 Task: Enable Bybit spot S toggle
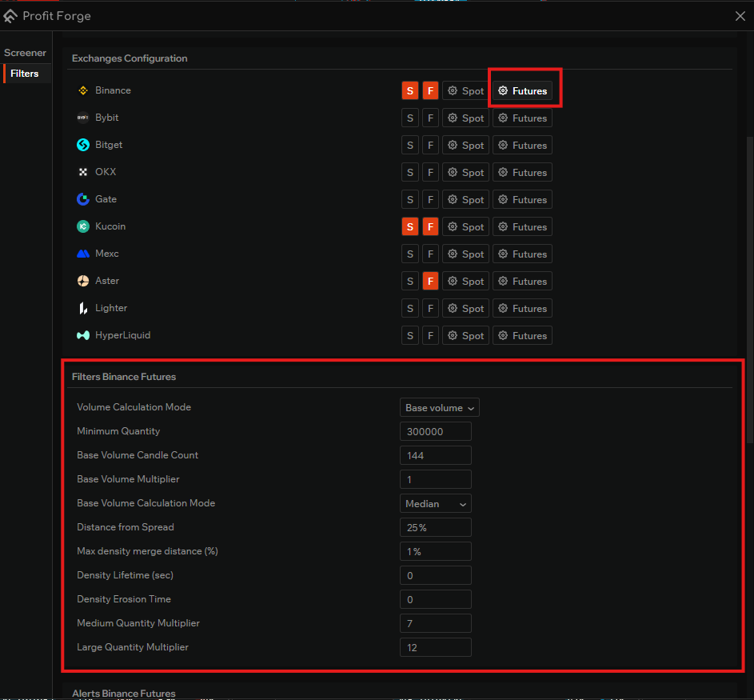410,118
